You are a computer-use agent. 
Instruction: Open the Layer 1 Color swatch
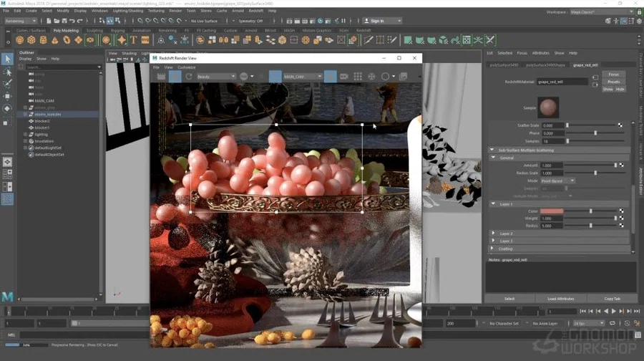[552, 211]
